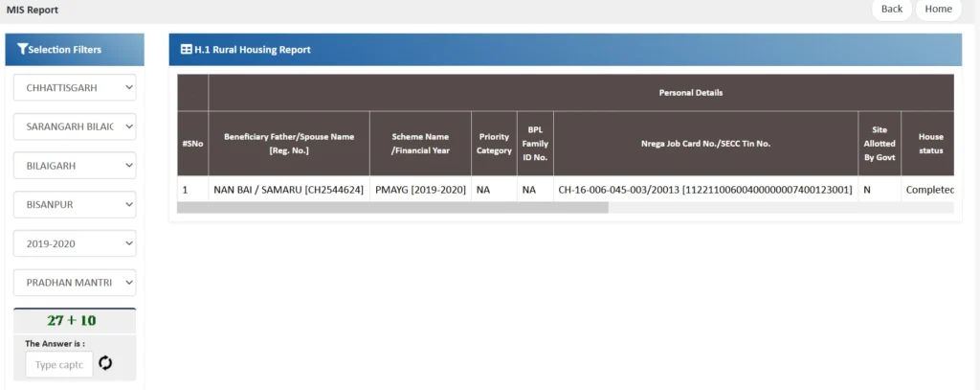Open the Home page button
This screenshot has height=390, width=980.
click(x=938, y=10)
